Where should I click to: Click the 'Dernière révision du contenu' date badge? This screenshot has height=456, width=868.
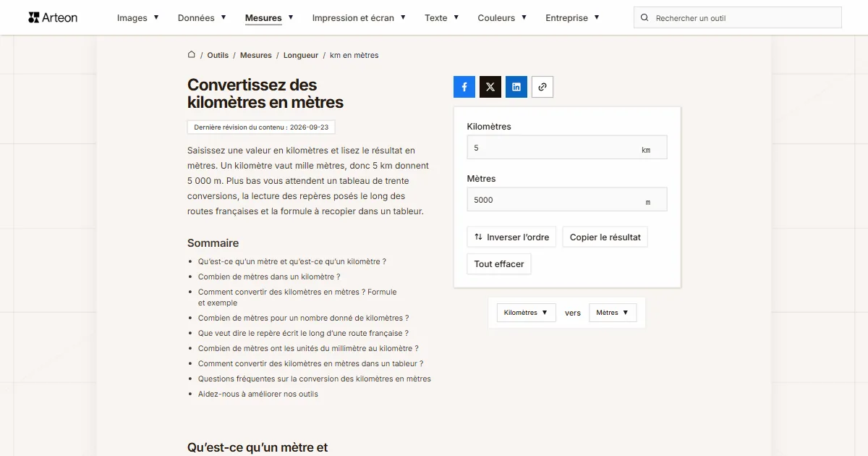point(261,127)
